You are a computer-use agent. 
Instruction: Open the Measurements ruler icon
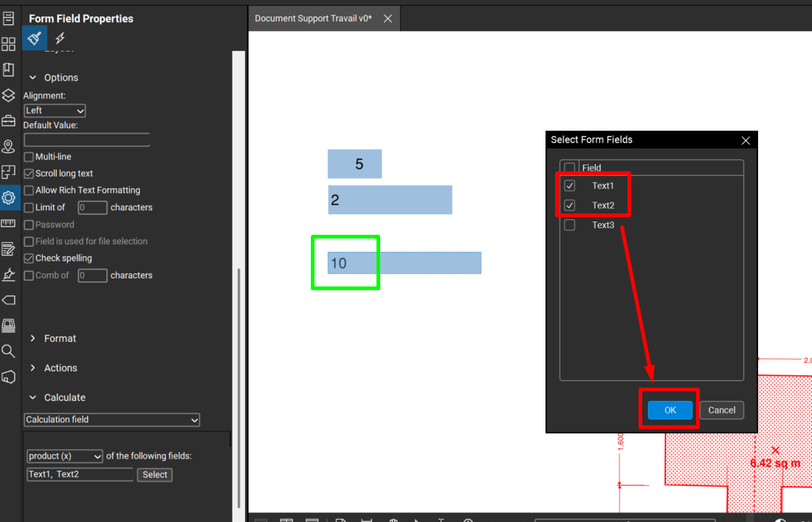8,223
